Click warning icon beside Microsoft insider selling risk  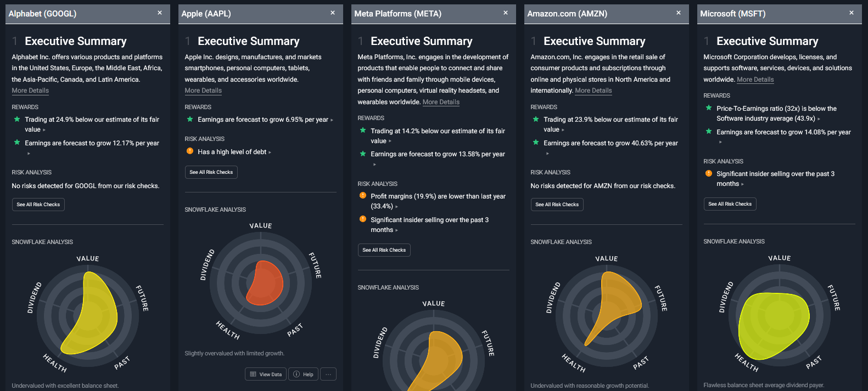(709, 173)
